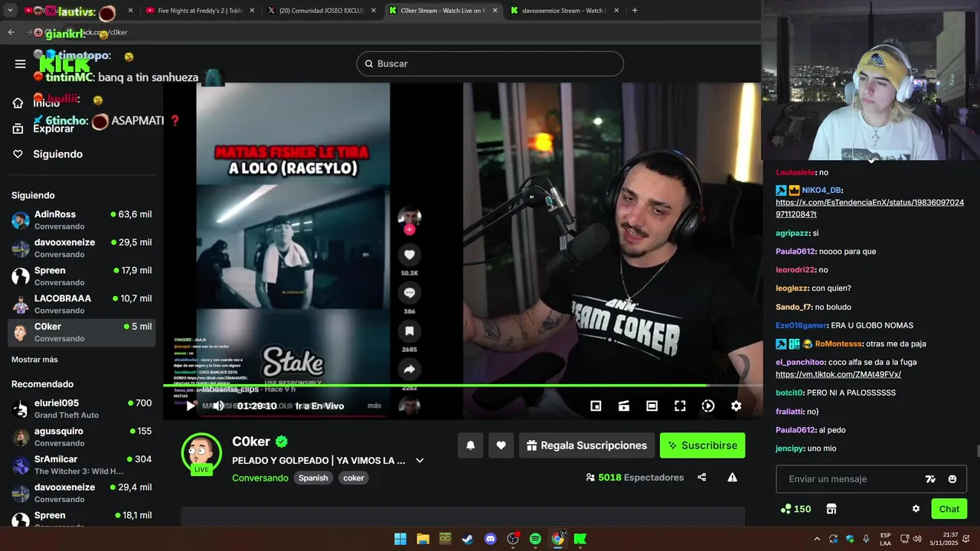The width and height of the screenshot is (980, 551).
Task: Open Discord from the taskbar
Action: [490, 539]
